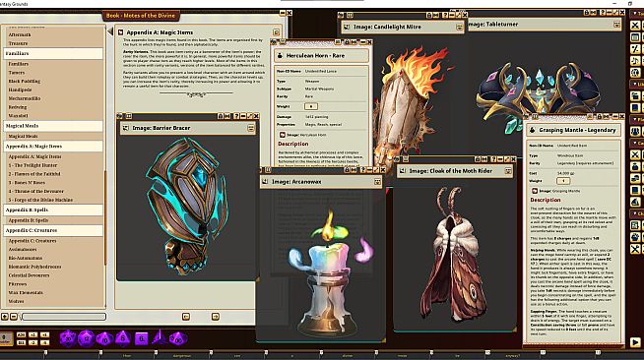Open '1 - The Twilight Hunter' page
The image size is (644, 360).
point(32,165)
